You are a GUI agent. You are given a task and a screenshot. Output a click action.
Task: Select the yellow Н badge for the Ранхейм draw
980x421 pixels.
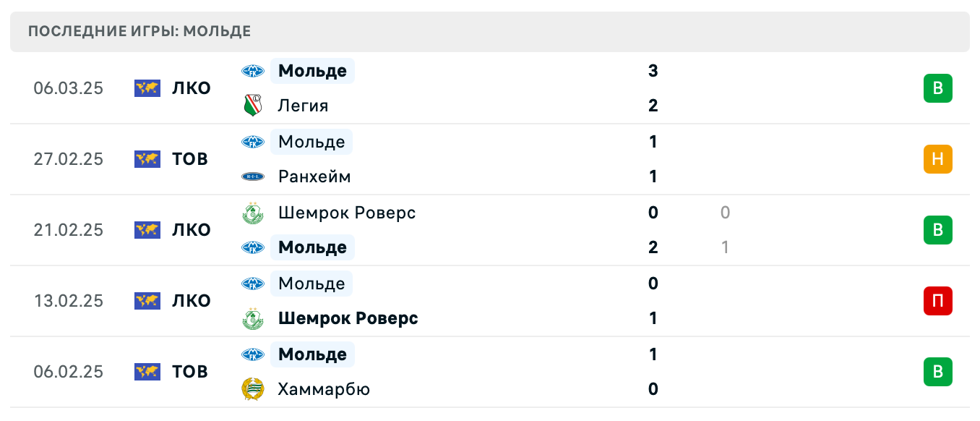coord(938,159)
